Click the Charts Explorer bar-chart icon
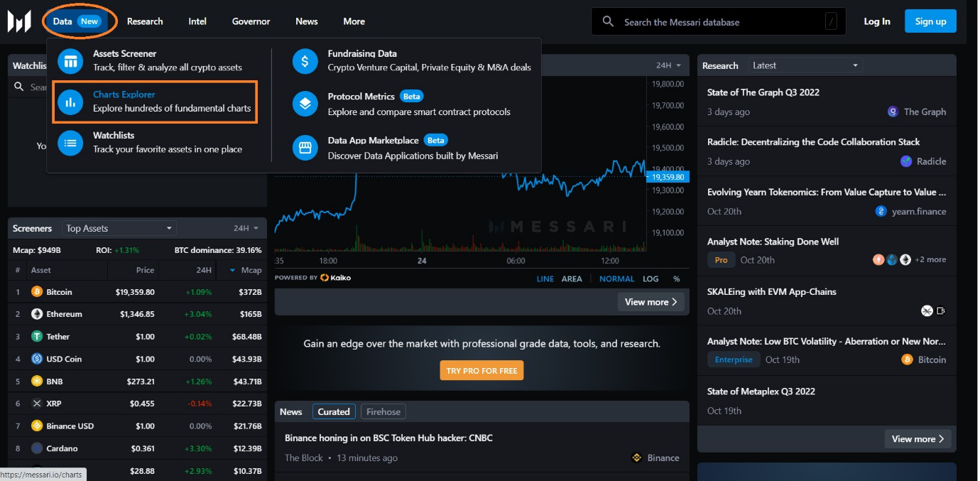Viewport: 980px width, 481px height. (70, 102)
